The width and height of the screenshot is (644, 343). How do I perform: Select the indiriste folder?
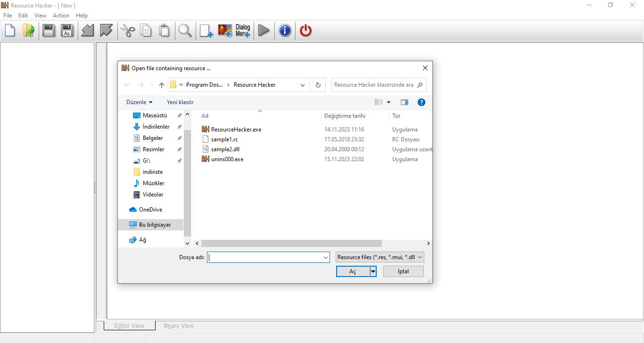coord(153,172)
